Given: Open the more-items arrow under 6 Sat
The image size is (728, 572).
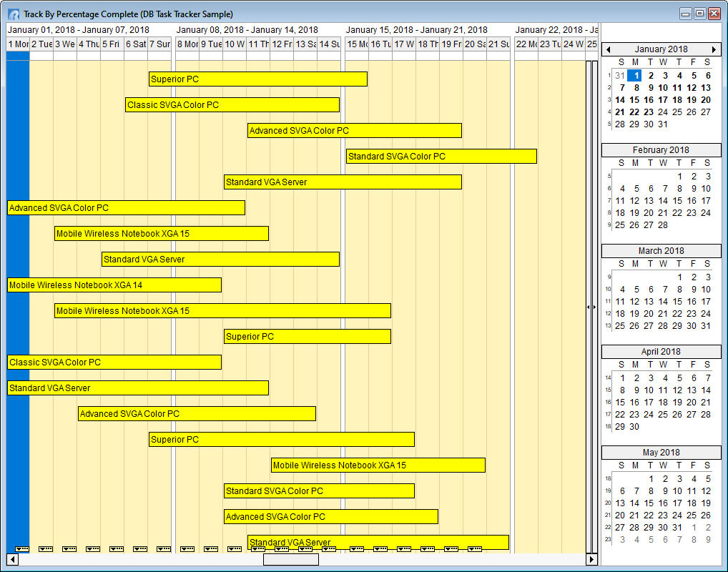Looking at the screenshot, I should [x=140, y=549].
